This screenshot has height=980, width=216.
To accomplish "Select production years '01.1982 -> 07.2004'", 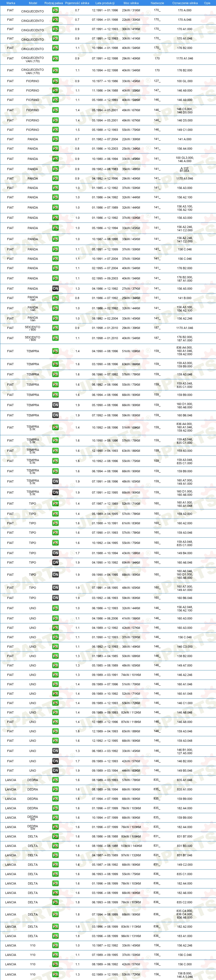I will (105, 139).
